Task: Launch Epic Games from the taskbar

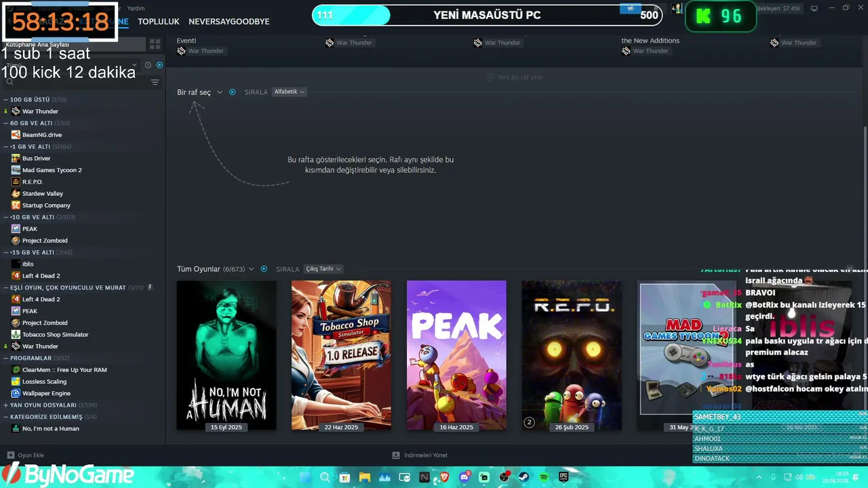Action: click(x=564, y=477)
